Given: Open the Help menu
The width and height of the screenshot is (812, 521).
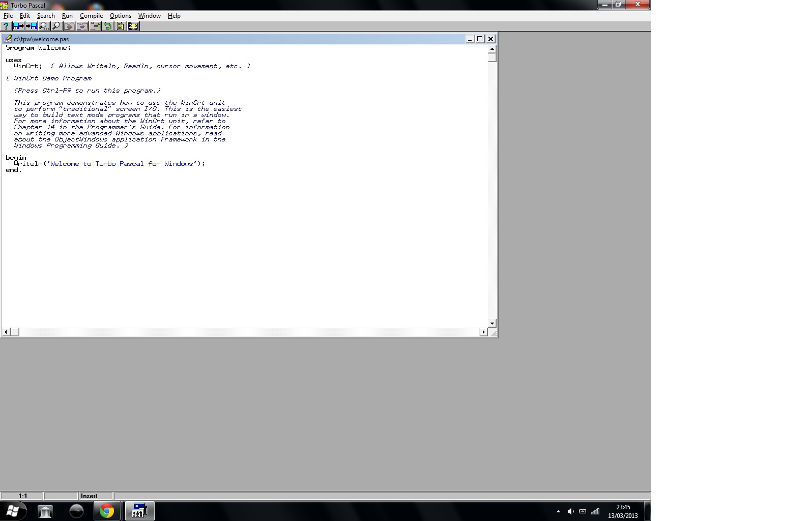Looking at the screenshot, I should (174, 16).
